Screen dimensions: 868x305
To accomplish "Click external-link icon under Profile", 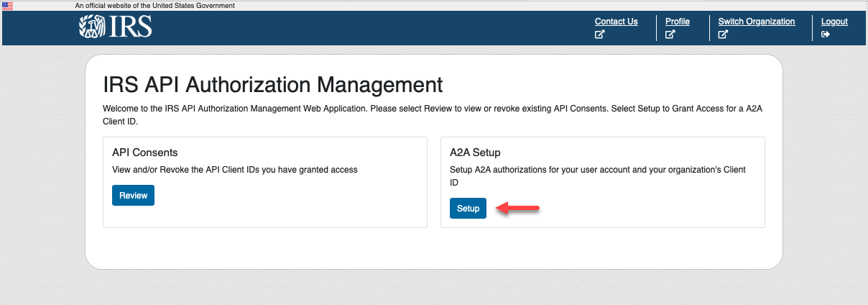I will [x=670, y=34].
